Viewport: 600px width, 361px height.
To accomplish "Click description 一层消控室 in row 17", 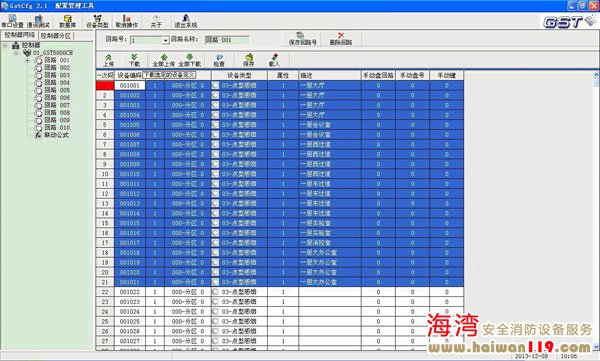I will point(316,243).
